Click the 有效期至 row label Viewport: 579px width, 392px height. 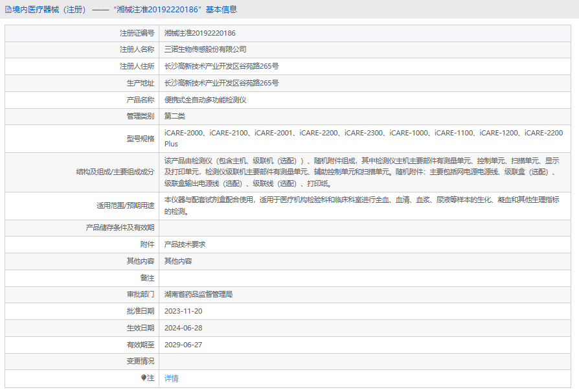pos(141,345)
